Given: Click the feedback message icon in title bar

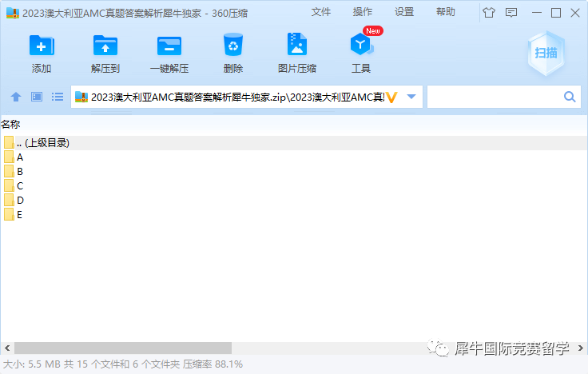Looking at the screenshot, I should [511, 13].
